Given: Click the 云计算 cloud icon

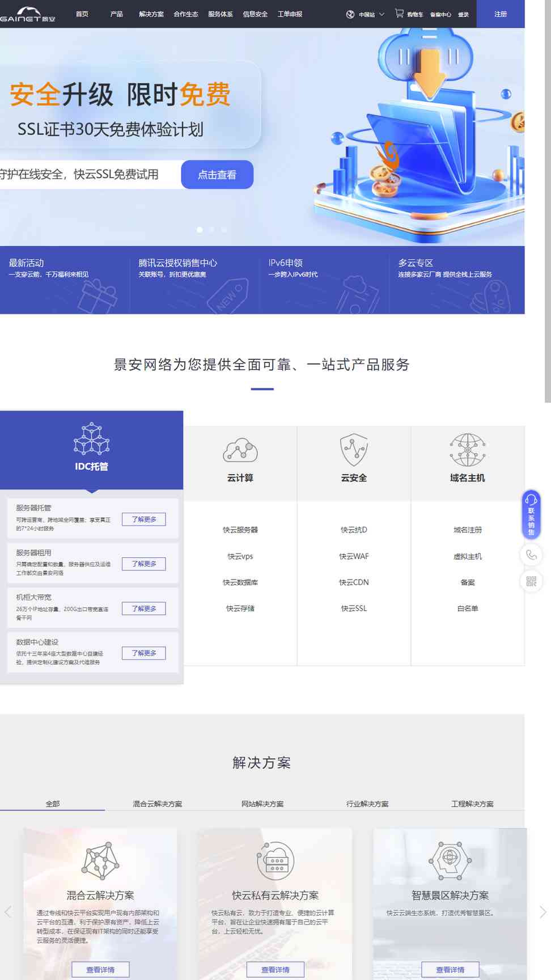Looking at the screenshot, I should point(240,450).
